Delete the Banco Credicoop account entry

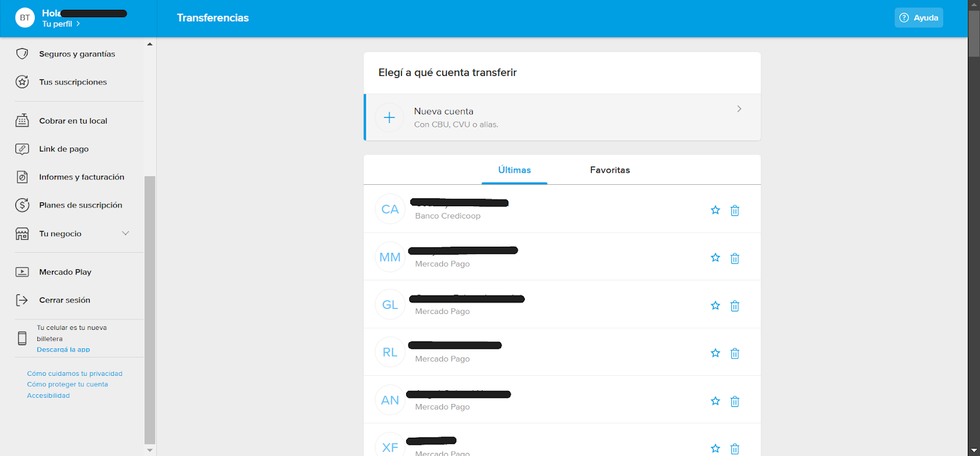pyautogui.click(x=734, y=211)
